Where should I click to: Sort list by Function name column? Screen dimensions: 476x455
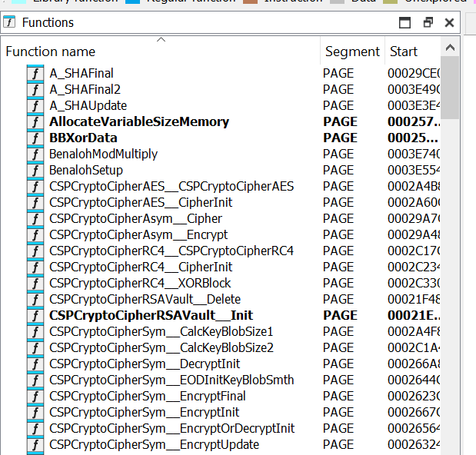(x=51, y=51)
